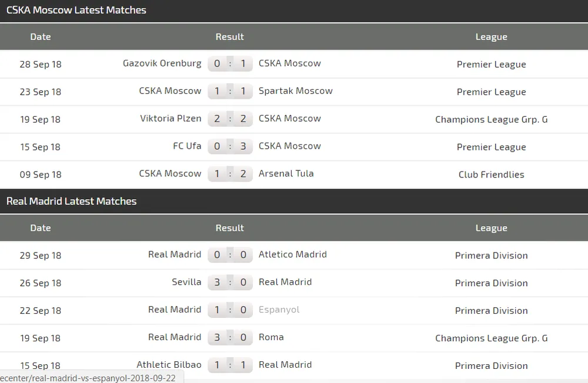Open Viktoria Plzen 2:2 result
The height and width of the screenshot is (383, 588).
coord(230,119)
